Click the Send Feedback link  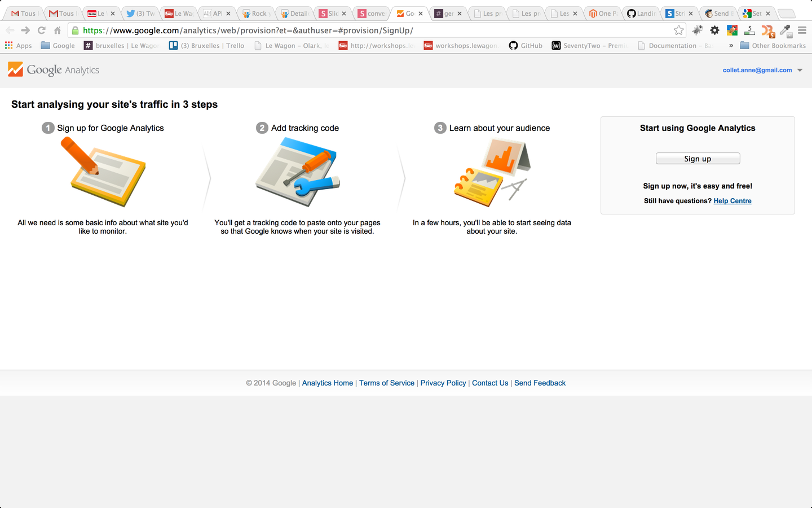pyautogui.click(x=540, y=383)
